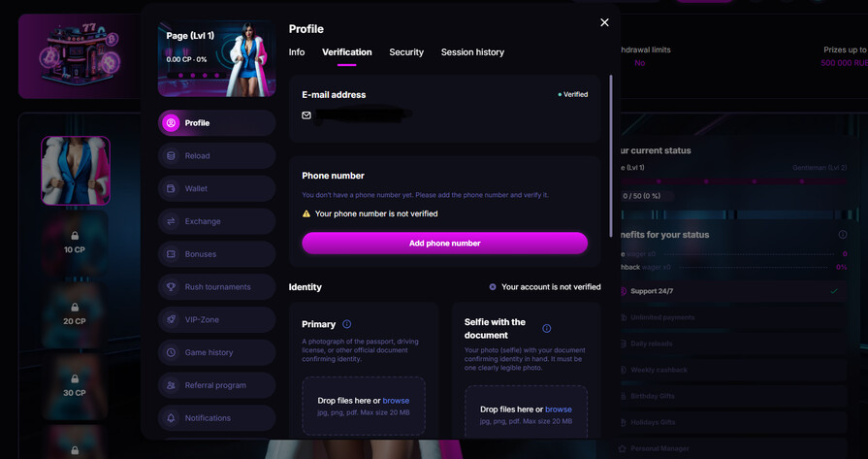868x459 pixels.
Task: Switch to the Info tab
Action: 297,52
